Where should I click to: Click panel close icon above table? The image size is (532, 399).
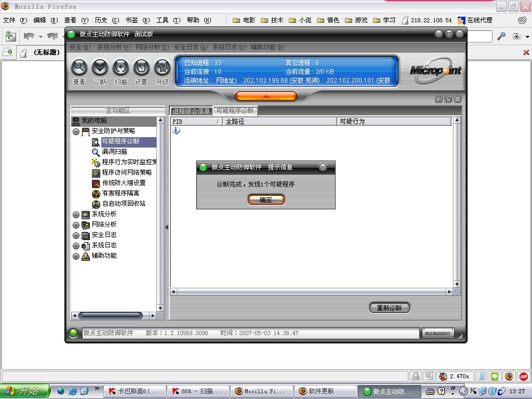pos(457,99)
